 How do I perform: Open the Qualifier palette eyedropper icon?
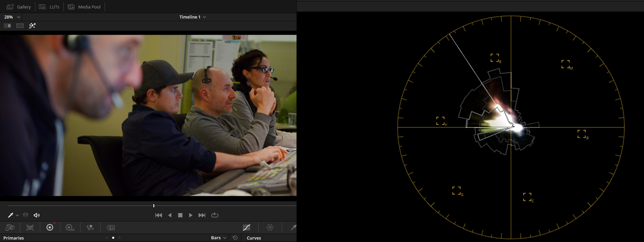click(x=293, y=227)
